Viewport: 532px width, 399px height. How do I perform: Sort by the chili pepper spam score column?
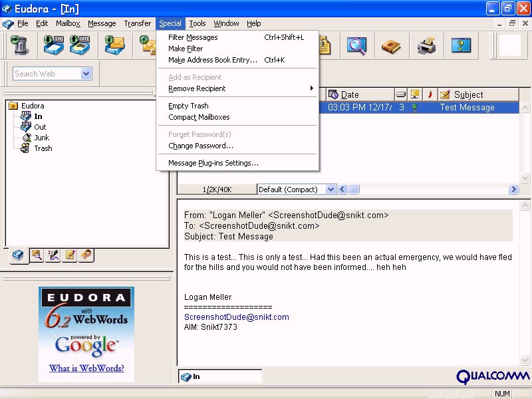tap(430, 94)
